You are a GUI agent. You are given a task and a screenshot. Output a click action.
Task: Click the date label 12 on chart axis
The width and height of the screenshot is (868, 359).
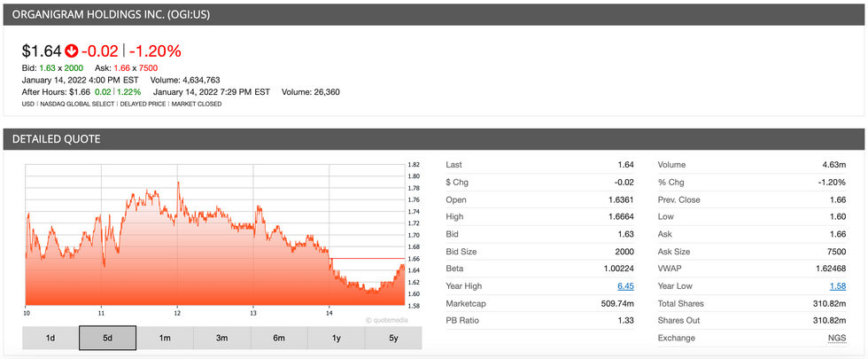pos(177,312)
